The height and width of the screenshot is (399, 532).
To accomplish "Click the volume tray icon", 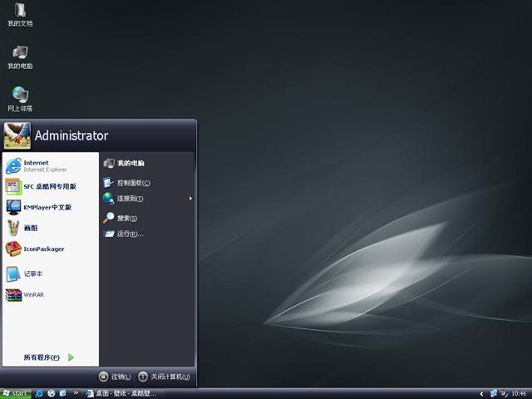I will coord(504,393).
